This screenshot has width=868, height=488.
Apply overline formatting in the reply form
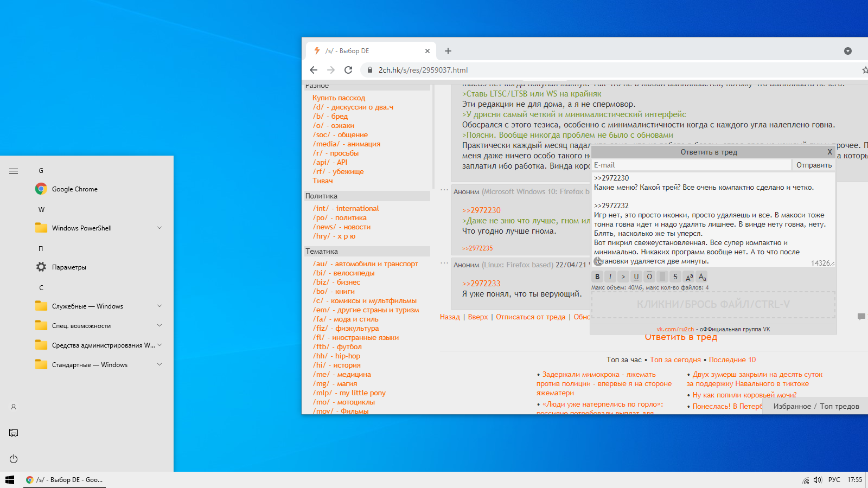pos(649,277)
